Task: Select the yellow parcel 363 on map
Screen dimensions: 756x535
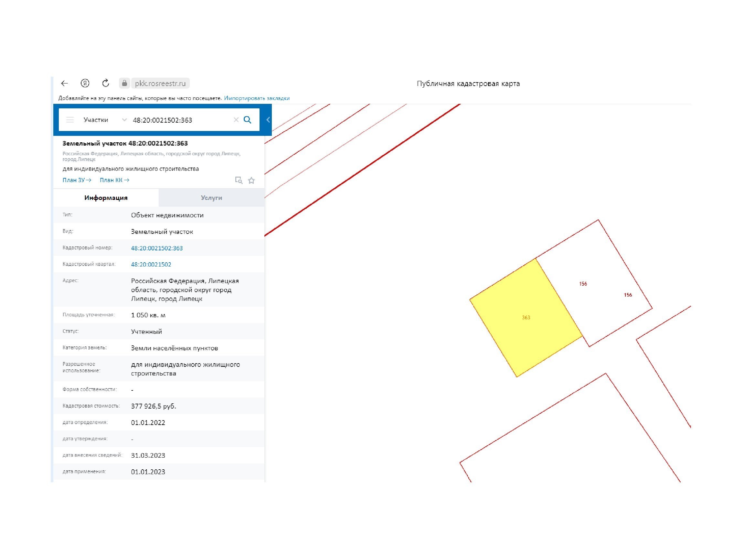Action: coord(526,318)
